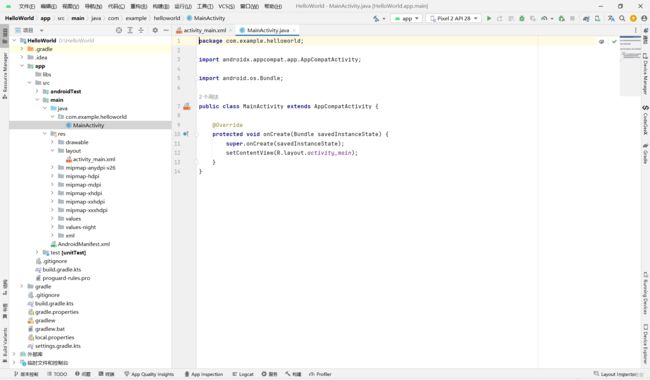Hide the Project panel with minus icon
The width and height of the screenshot is (650, 380).
tap(166, 30)
